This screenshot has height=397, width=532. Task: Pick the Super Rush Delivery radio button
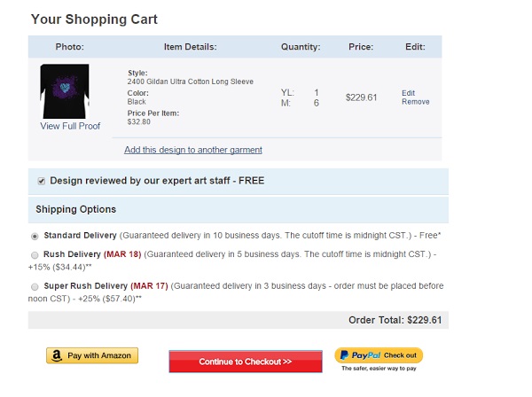[35, 287]
